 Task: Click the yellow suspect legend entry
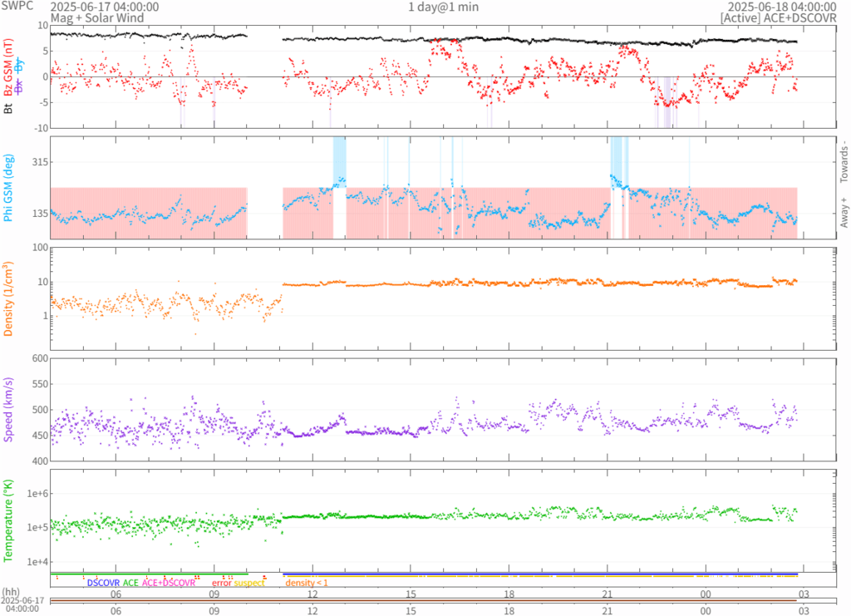tap(250, 583)
